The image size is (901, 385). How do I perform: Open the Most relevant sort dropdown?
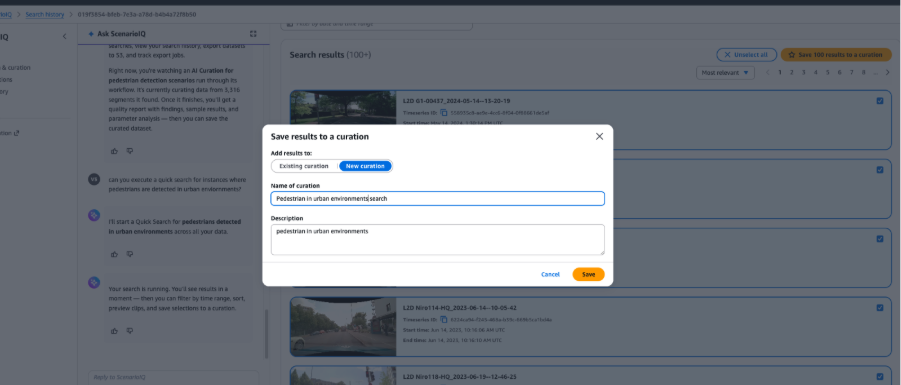(x=725, y=72)
